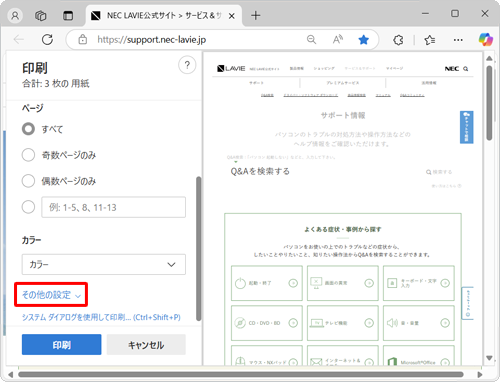Click the キャンセル button

146,345
